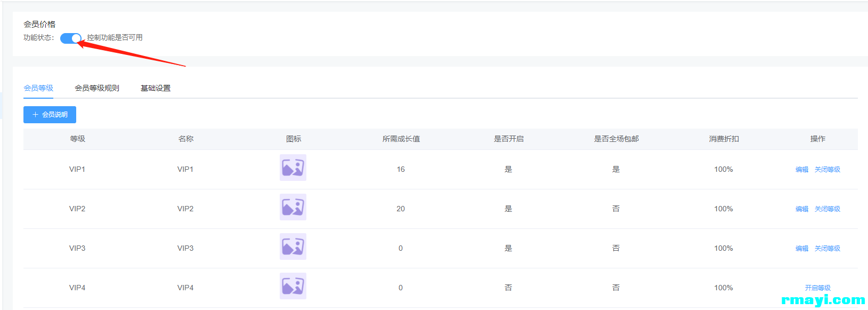The image size is (868, 310).
Task: Open the 会员等级规则 tab
Action: tap(97, 88)
